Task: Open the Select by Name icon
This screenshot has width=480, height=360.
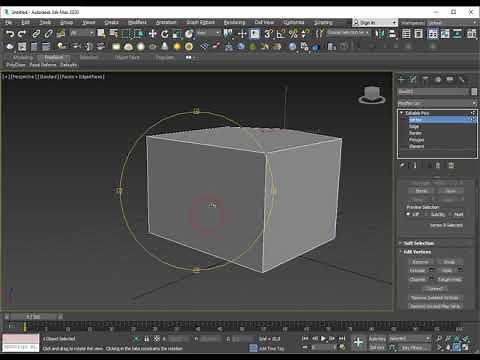Action: tap(114, 34)
